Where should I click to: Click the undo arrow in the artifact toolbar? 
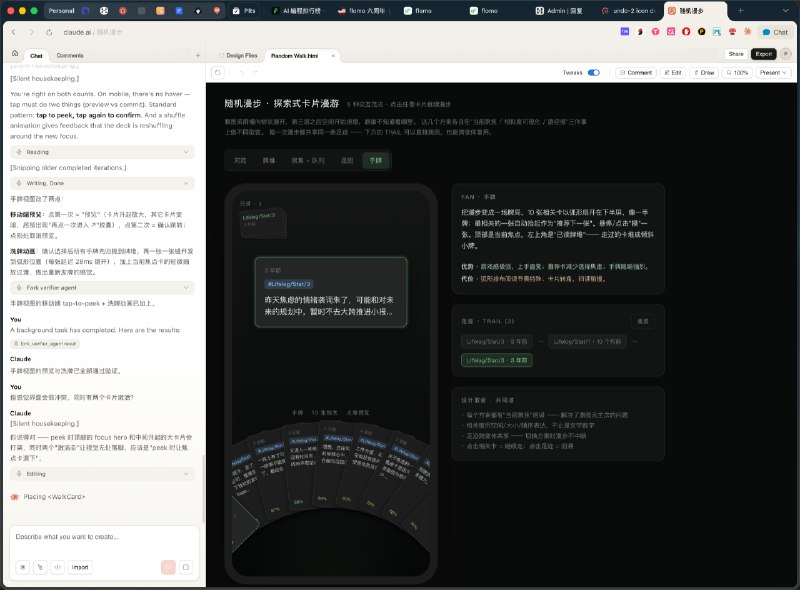[242, 73]
